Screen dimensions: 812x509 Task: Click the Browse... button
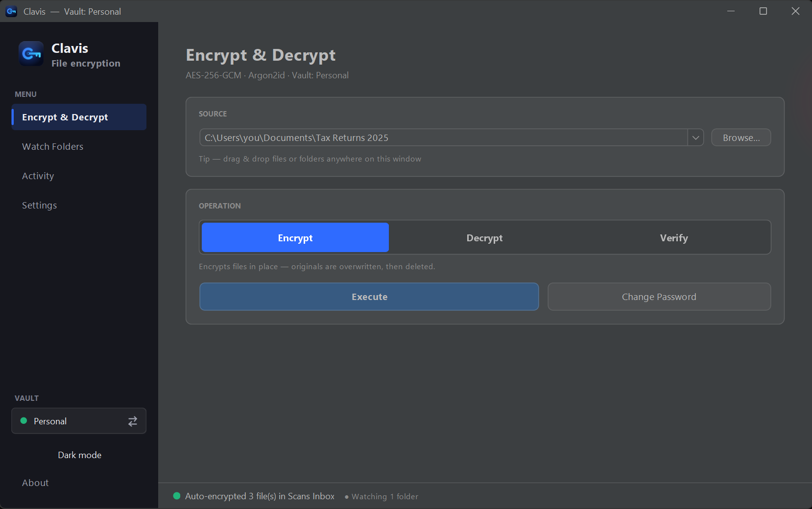pos(741,138)
